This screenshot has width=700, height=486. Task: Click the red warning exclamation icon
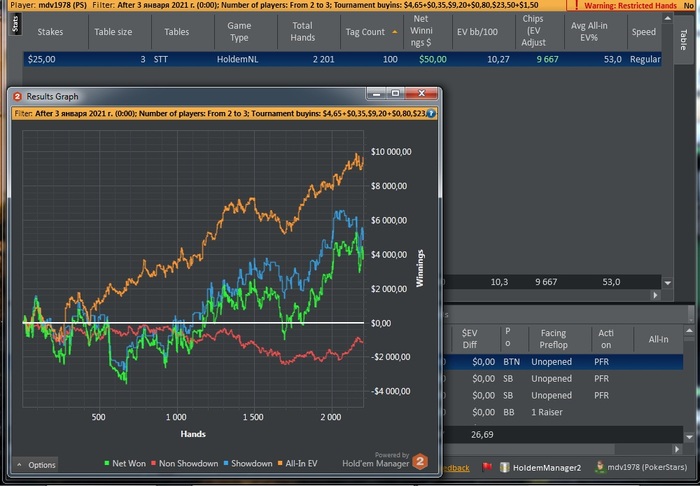(x=576, y=5)
